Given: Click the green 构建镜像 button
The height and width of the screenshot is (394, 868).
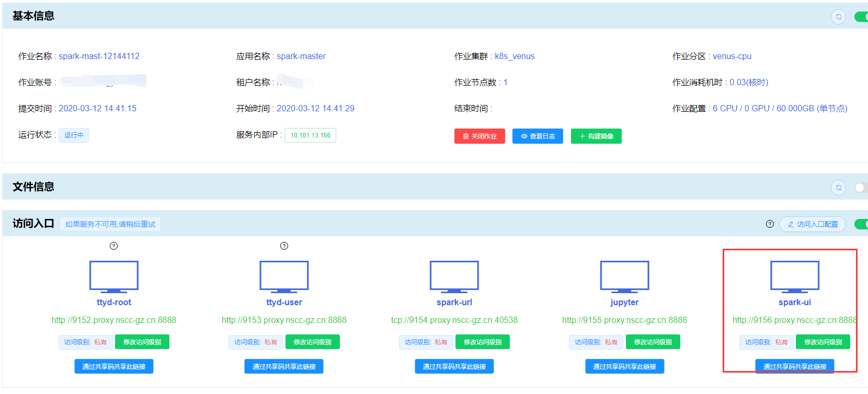Looking at the screenshot, I should pos(596,136).
